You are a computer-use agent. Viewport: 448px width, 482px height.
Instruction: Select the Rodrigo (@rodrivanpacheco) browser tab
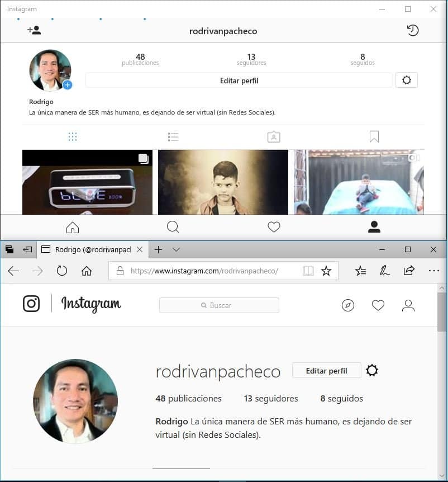point(89,249)
